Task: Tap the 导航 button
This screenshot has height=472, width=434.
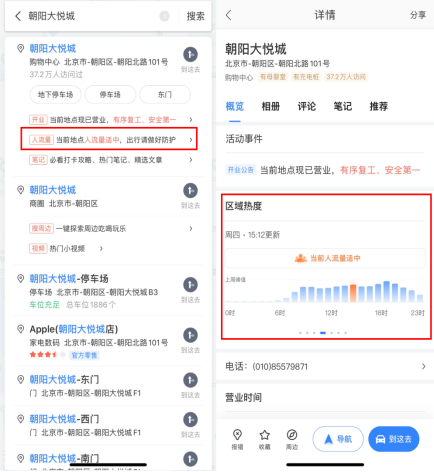Action: 338,439
